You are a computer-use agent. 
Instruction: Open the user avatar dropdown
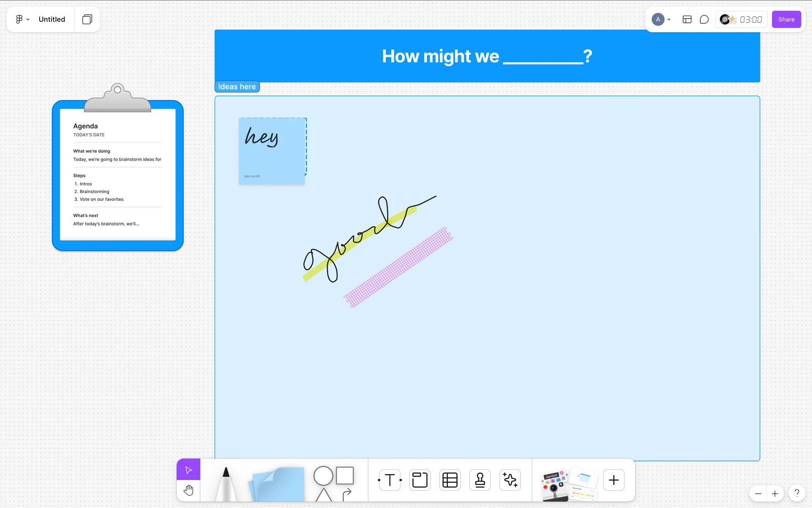pos(661,19)
